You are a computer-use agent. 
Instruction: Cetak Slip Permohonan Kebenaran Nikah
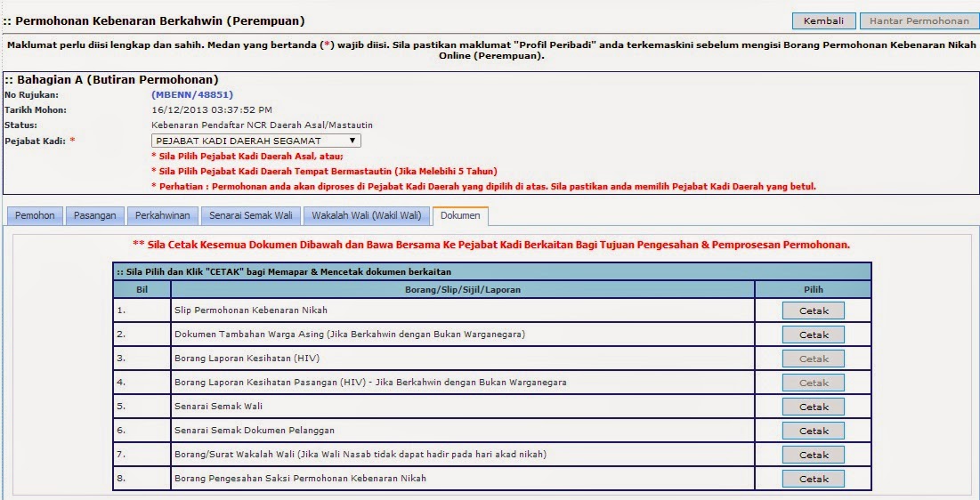(814, 310)
